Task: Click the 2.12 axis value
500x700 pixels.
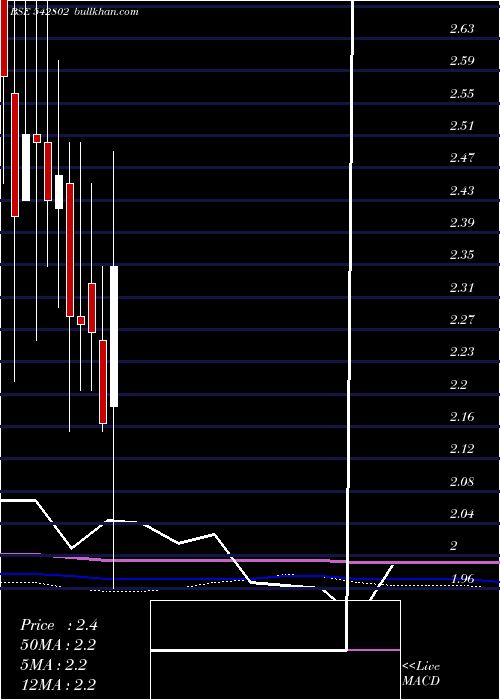Action: (462, 449)
